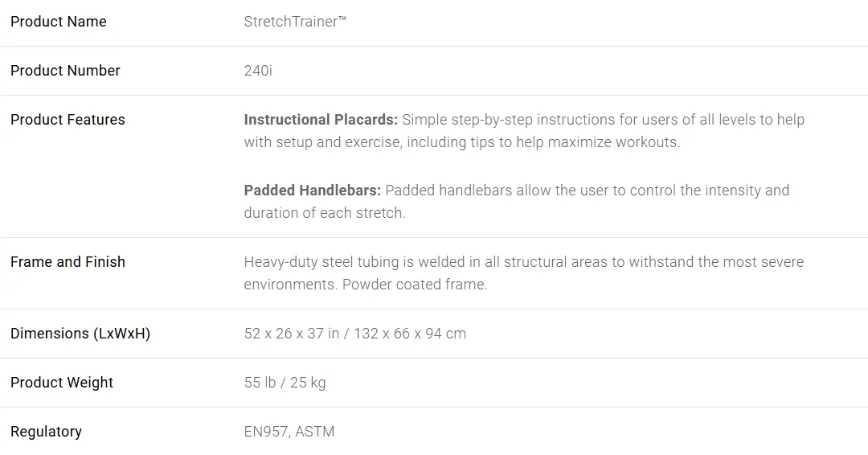Viewport: 868px width, 455px height.
Task: Select the 52 x 26 x 37 in dimensions value
Action: (x=292, y=334)
